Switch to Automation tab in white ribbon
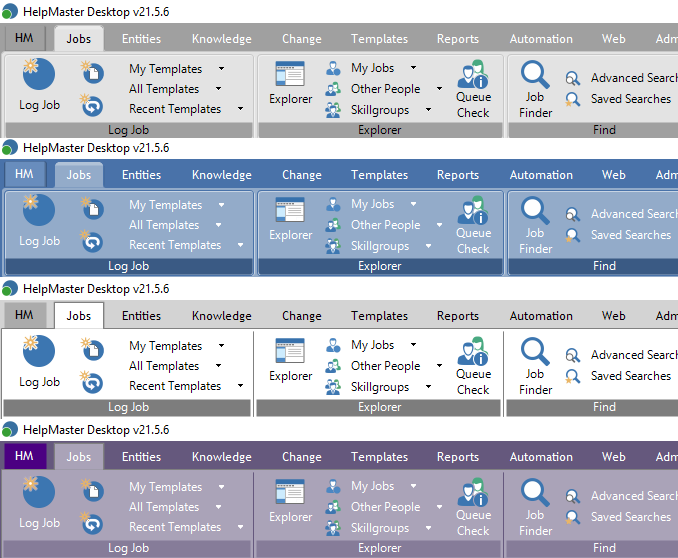The width and height of the screenshot is (678, 558). pos(541,316)
